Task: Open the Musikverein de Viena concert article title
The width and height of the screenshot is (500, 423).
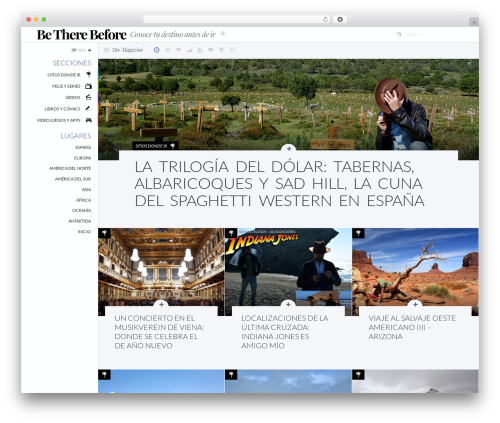Action: click(159, 332)
